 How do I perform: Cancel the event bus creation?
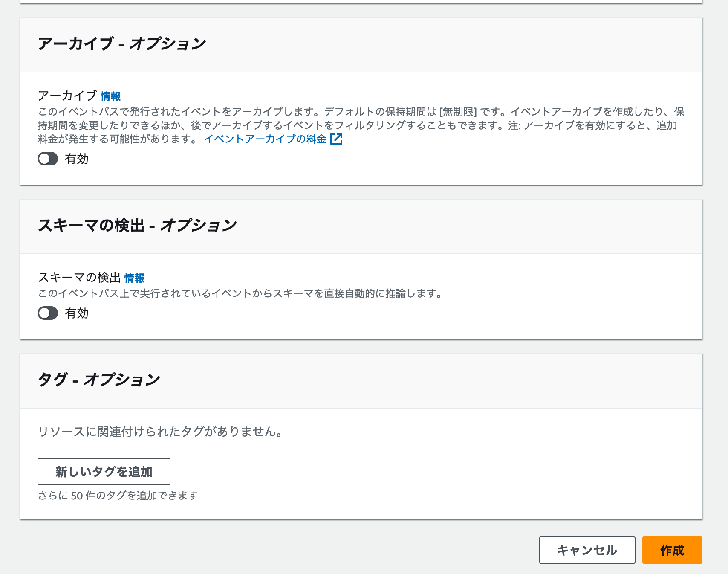tap(587, 550)
